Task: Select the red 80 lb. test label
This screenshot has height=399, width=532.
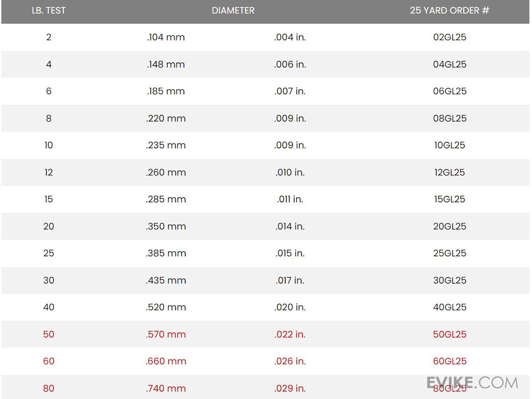Action: [x=49, y=389]
